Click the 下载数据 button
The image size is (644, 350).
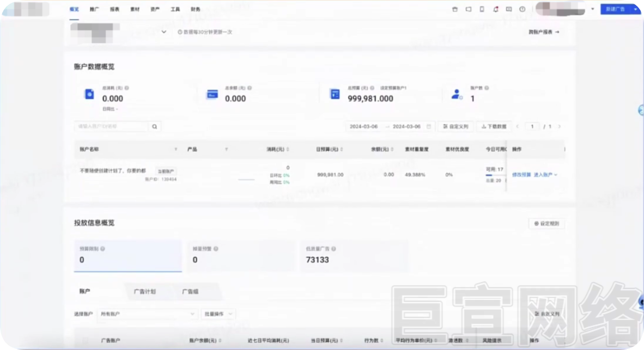(494, 126)
